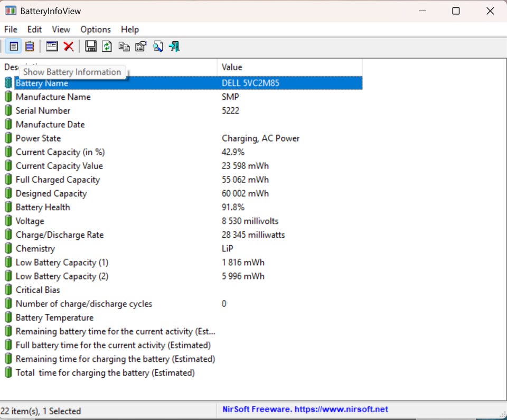The height and width of the screenshot is (420, 507).
Task: Select the Designed Capacity row
Action: pos(183,193)
